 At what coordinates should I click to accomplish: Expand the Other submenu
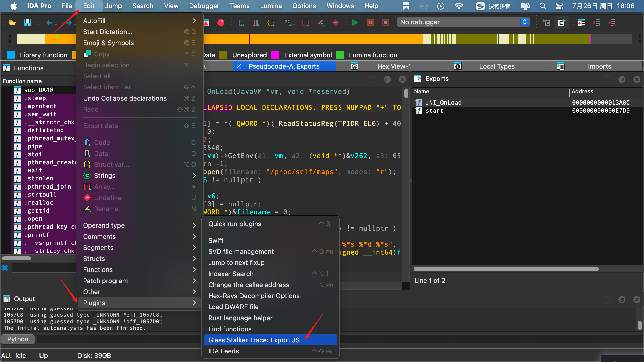(140, 292)
